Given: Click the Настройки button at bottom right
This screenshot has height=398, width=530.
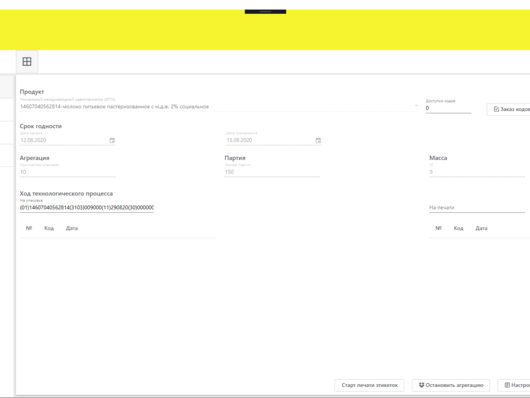Looking at the screenshot, I should pos(514,385).
